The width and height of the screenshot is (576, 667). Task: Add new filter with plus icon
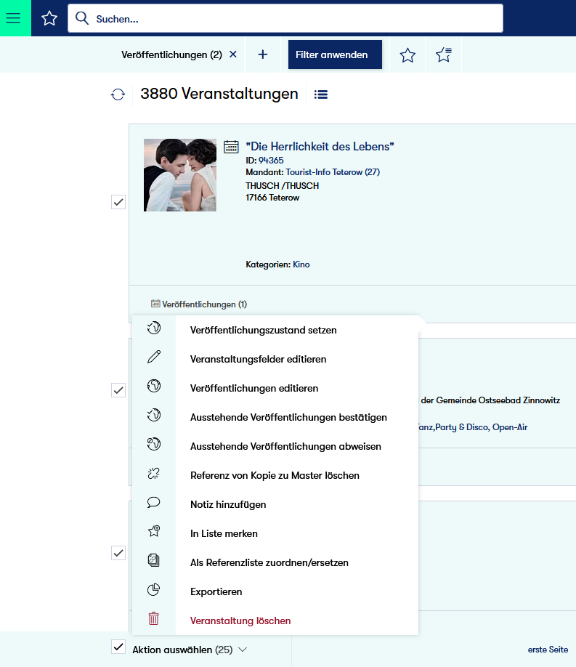263,54
